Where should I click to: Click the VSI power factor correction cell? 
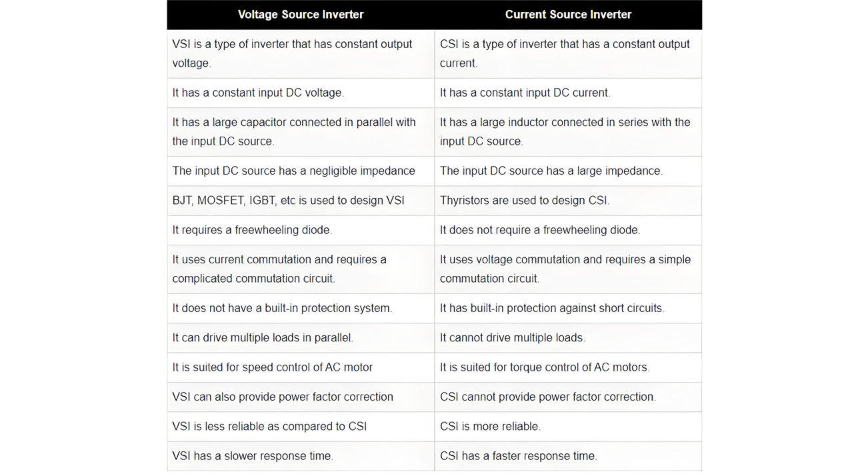click(301, 397)
